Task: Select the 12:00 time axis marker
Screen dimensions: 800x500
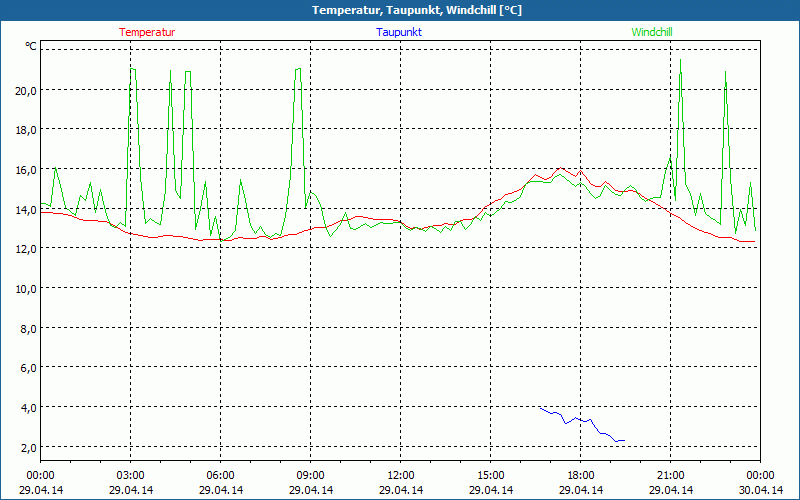Action: click(401, 475)
